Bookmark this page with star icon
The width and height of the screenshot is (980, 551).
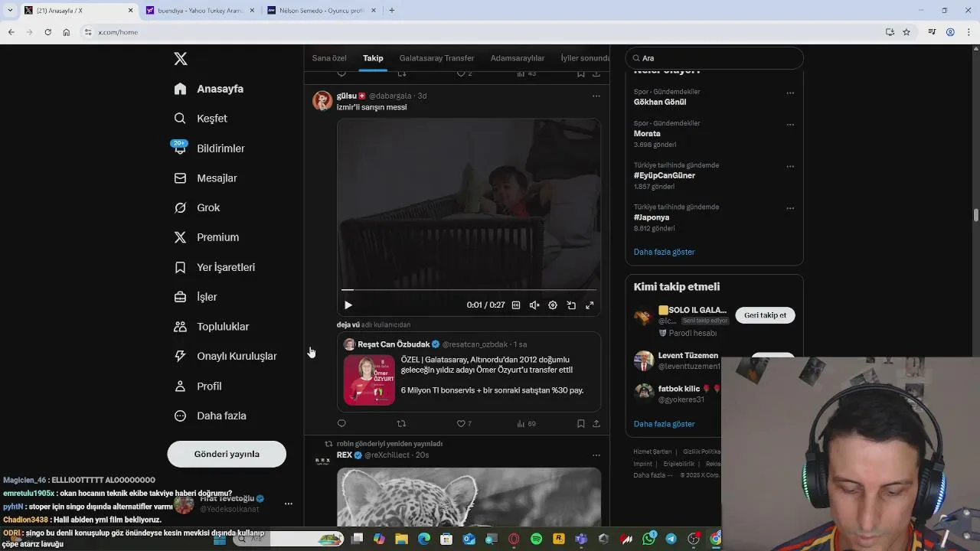(x=906, y=32)
